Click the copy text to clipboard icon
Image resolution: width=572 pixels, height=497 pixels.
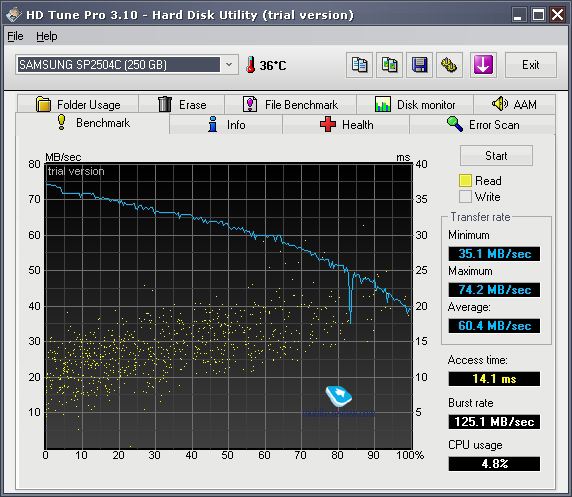point(359,65)
